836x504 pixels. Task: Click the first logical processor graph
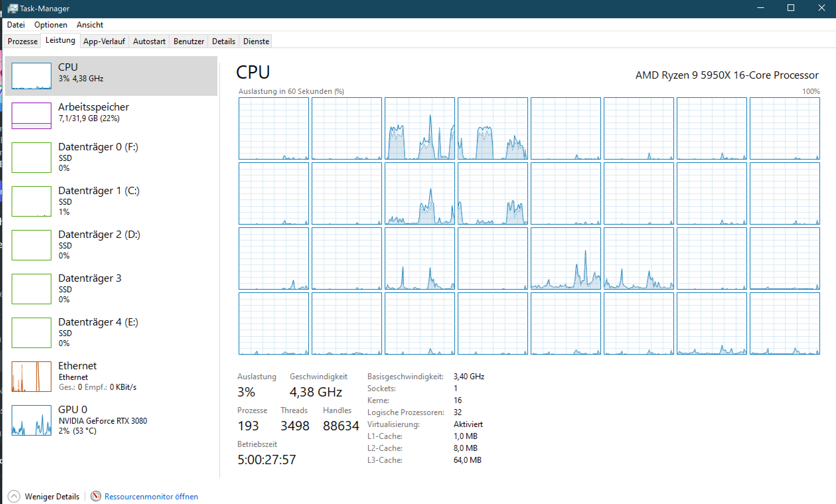tap(273, 128)
